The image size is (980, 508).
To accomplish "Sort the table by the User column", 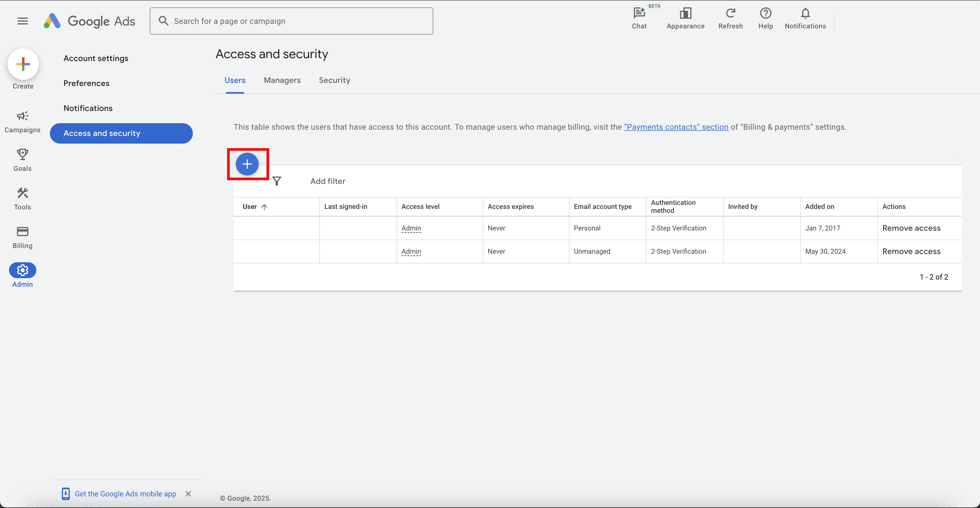I will point(255,207).
